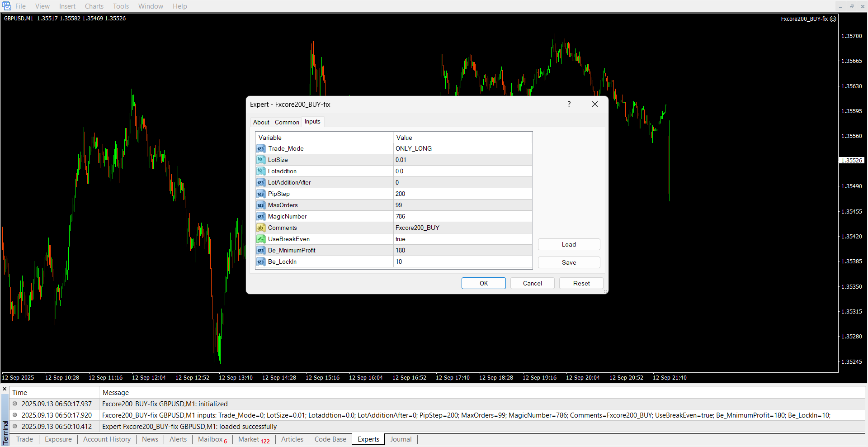The image size is (868, 447).
Task: Click the Be_LockIn integer-type icon
Action: pyautogui.click(x=261, y=262)
